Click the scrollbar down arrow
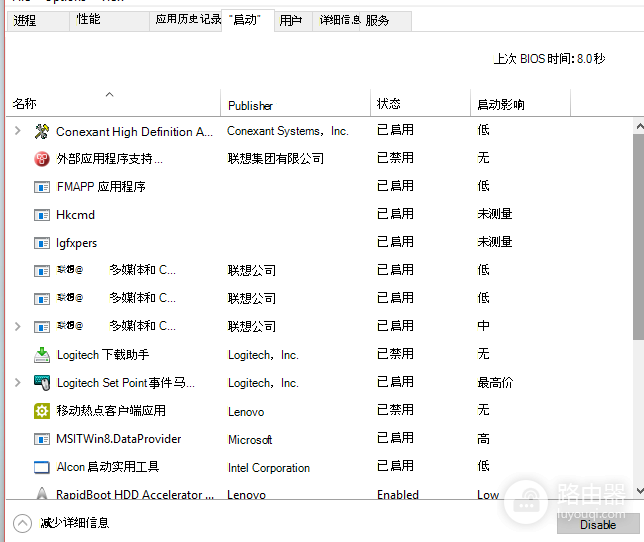The image size is (644, 542). pyautogui.click(x=639, y=491)
